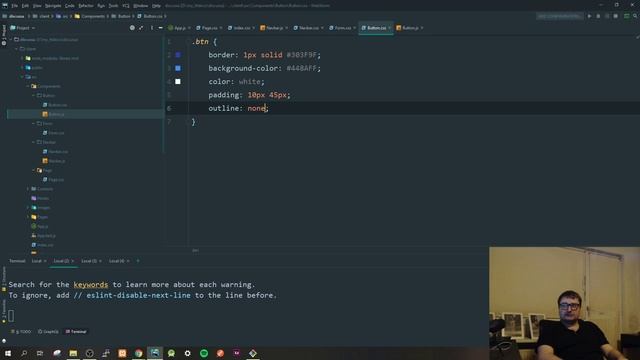
Task: Collapse the Button folder in tree
Action: (34, 96)
